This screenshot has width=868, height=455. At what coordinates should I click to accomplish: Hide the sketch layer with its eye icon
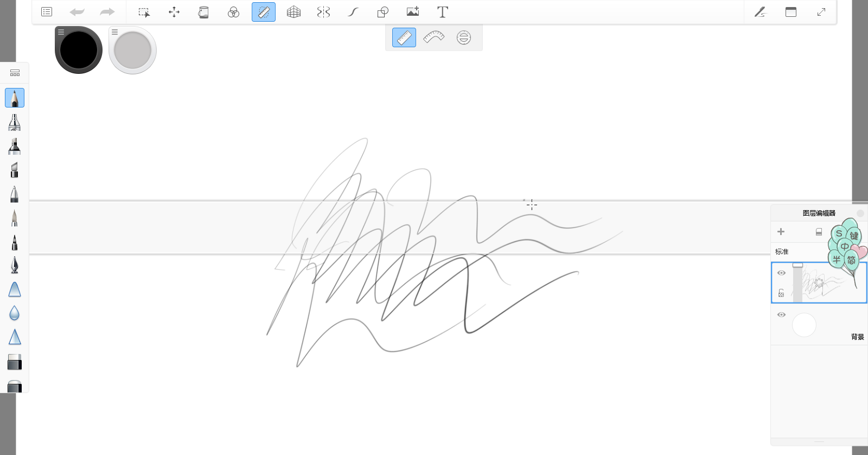(781, 273)
